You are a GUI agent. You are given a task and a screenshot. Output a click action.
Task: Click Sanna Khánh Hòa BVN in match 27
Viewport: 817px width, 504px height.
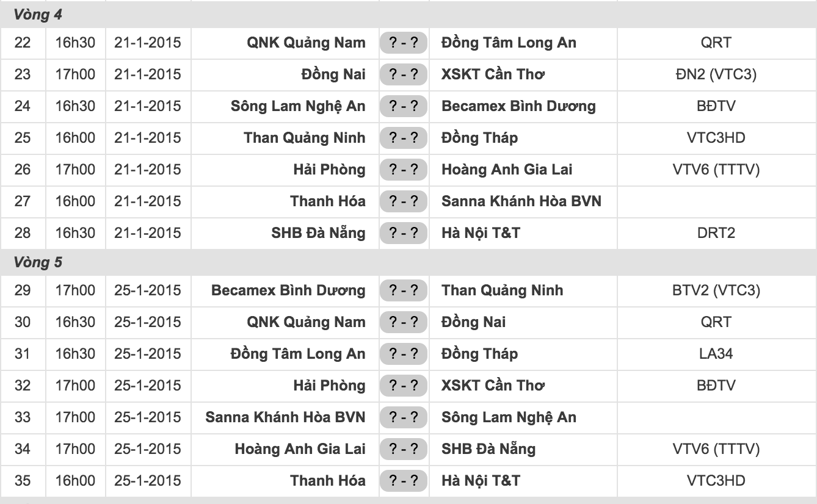[521, 201]
